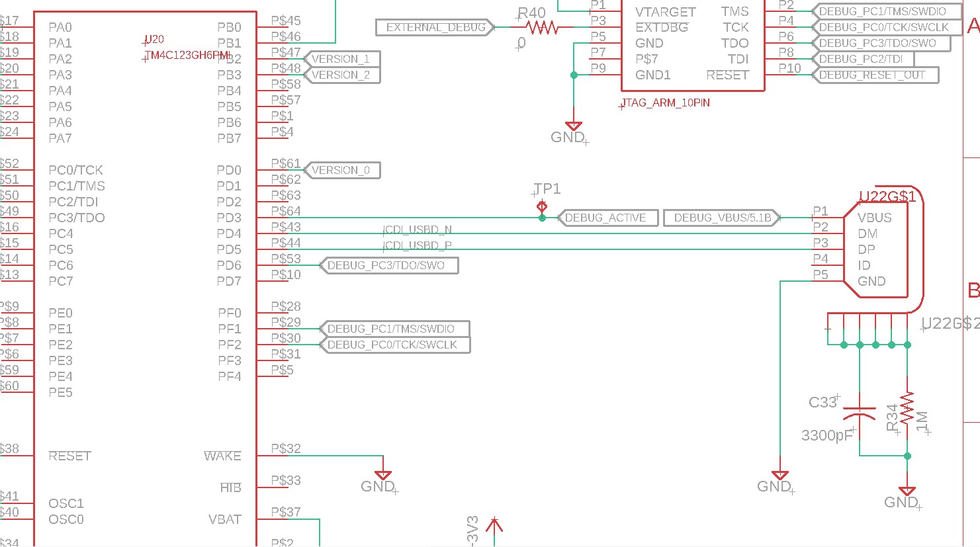Click the TM4C123GH6PM part value text
Screen dimensions: 980x547
(188, 56)
